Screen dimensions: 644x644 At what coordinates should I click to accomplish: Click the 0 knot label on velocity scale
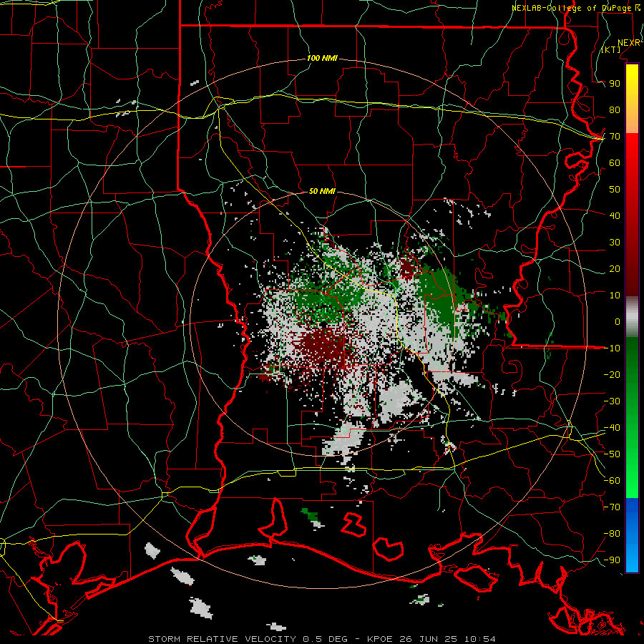pos(618,321)
